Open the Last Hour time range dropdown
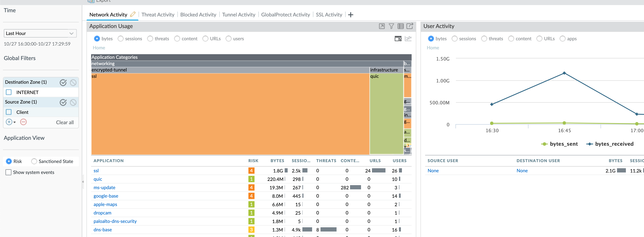644x237 pixels. [40, 33]
